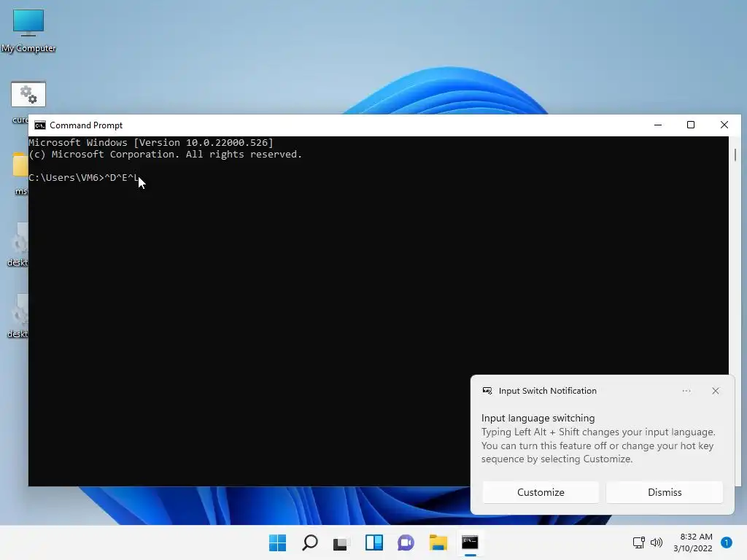Screen dimensions: 747x560
Task: Open the volume speaker tray icon
Action: [657, 542]
